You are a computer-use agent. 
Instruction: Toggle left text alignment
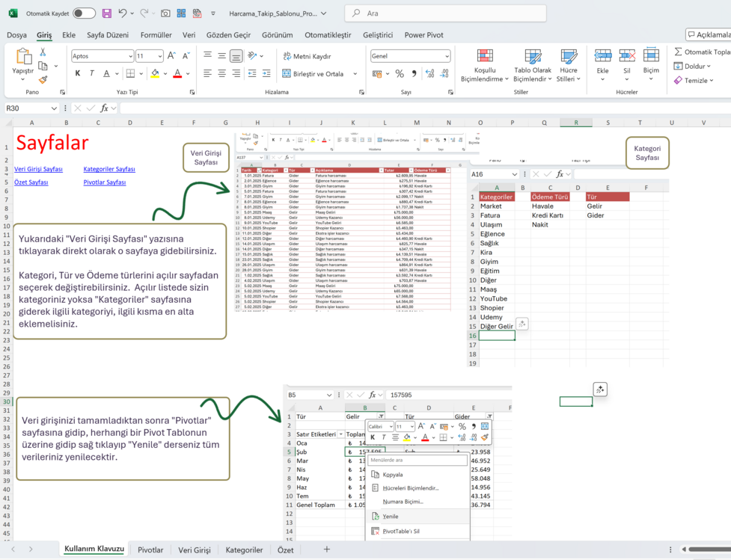[207, 73]
